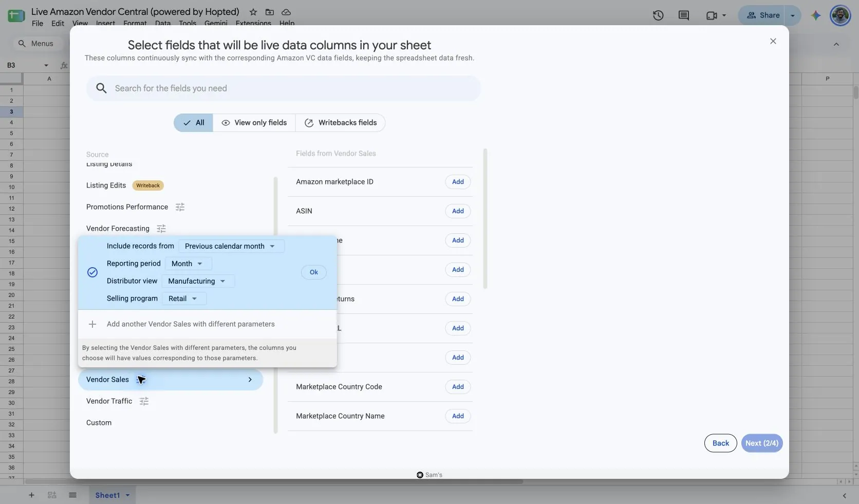Image resolution: width=859 pixels, height=504 pixels.
Task: Filter to View only fields
Action: 254,123
